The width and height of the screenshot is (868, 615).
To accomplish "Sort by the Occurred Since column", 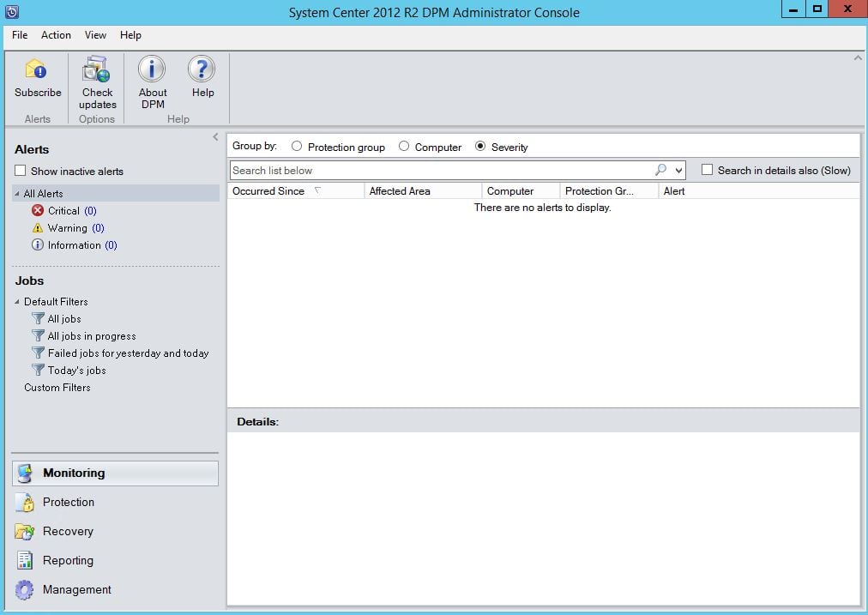I will coord(296,191).
